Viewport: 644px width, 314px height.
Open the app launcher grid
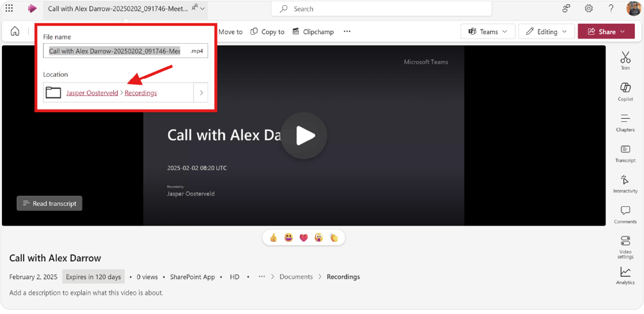click(x=9, y=8)
